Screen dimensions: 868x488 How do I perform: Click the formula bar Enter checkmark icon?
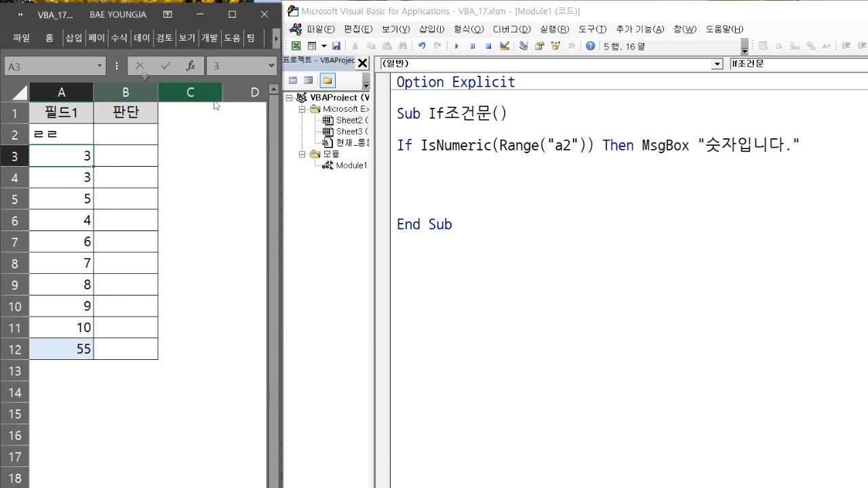165,66
